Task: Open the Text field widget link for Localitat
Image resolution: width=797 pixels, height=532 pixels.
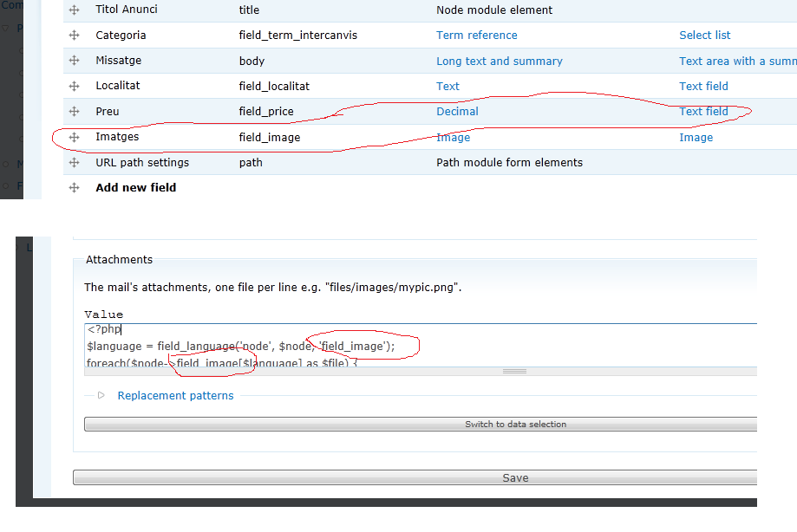Action: coord(703,87)
